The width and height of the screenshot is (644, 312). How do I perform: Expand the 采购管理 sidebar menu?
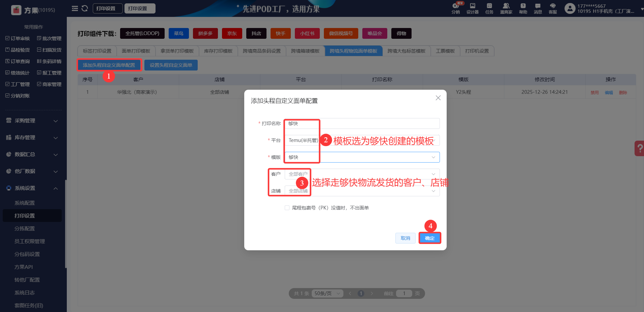[32, 121]
